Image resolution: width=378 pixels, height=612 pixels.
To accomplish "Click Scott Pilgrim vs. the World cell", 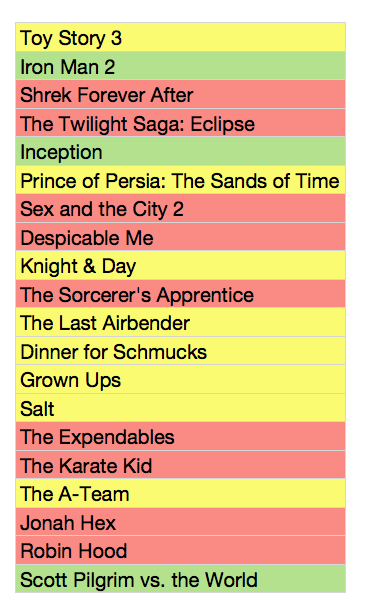I will [x=180, y=579].
